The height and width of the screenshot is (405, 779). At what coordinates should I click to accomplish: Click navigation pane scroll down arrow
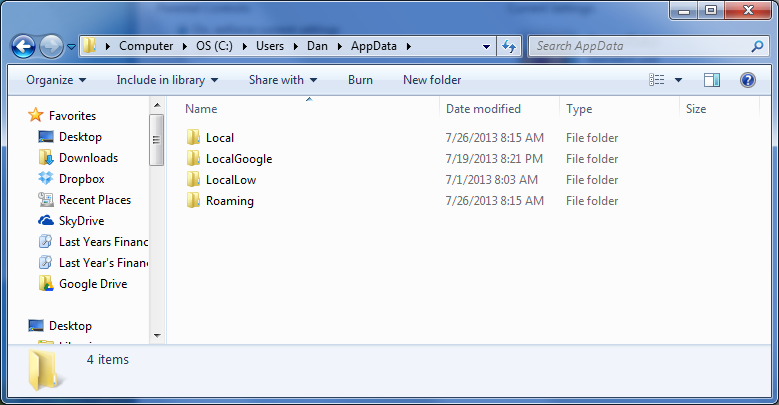point(157,335)
